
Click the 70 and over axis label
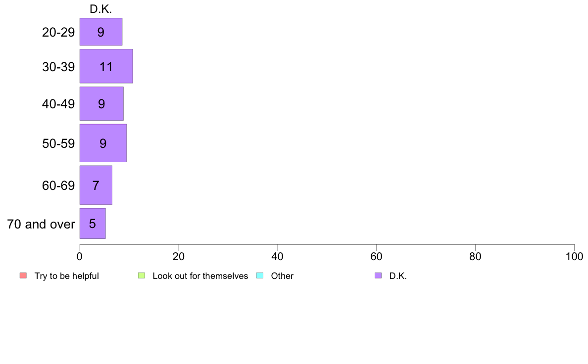pos(41,224)
